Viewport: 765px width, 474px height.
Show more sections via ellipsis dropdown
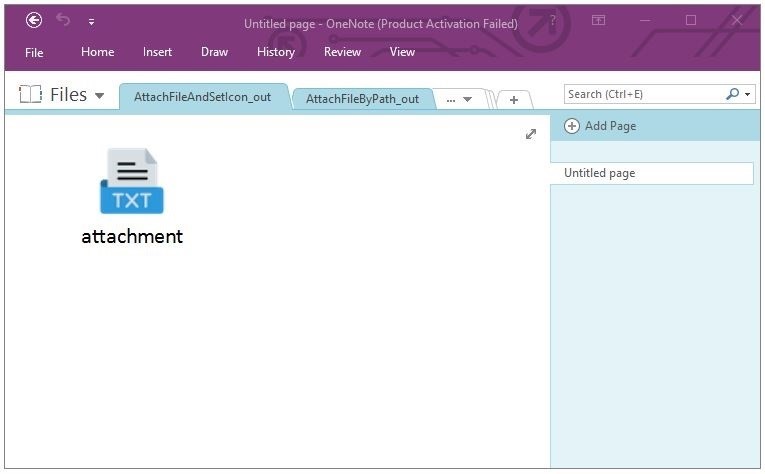[459, 99]
